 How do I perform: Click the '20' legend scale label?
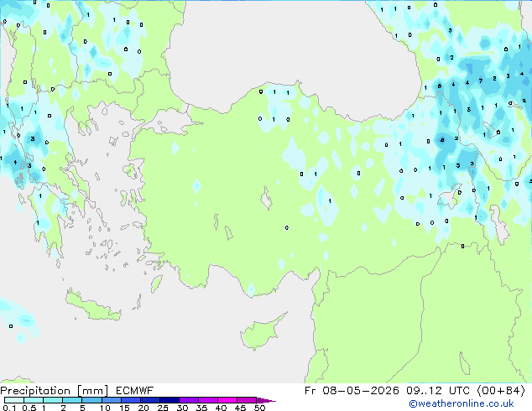coord(143,408)
